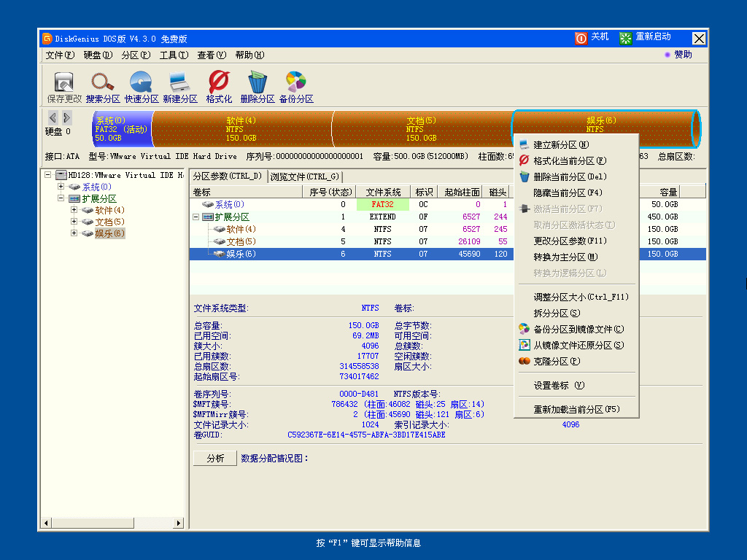
Task: Choose 备份分区到镜像文件(C) menu entry
Action: (576, 329)
